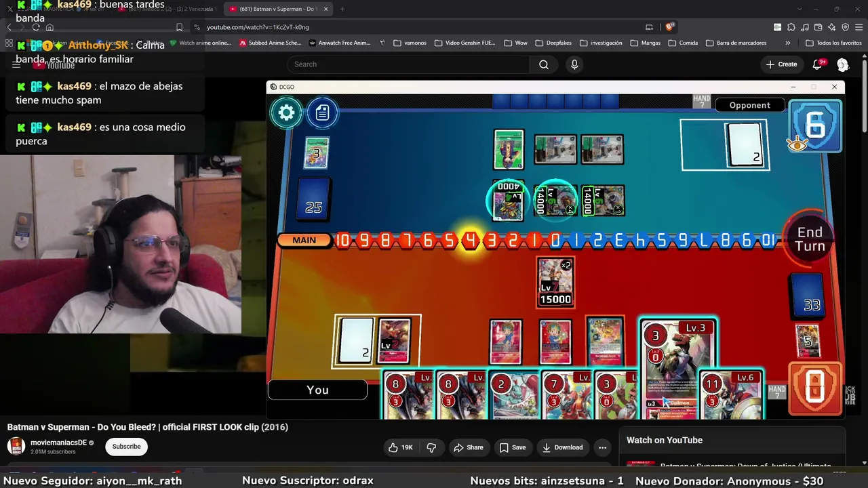Screen dimensions: 868x488
Task: Select the cost 2 card in hand
Action: pos(515,394)
